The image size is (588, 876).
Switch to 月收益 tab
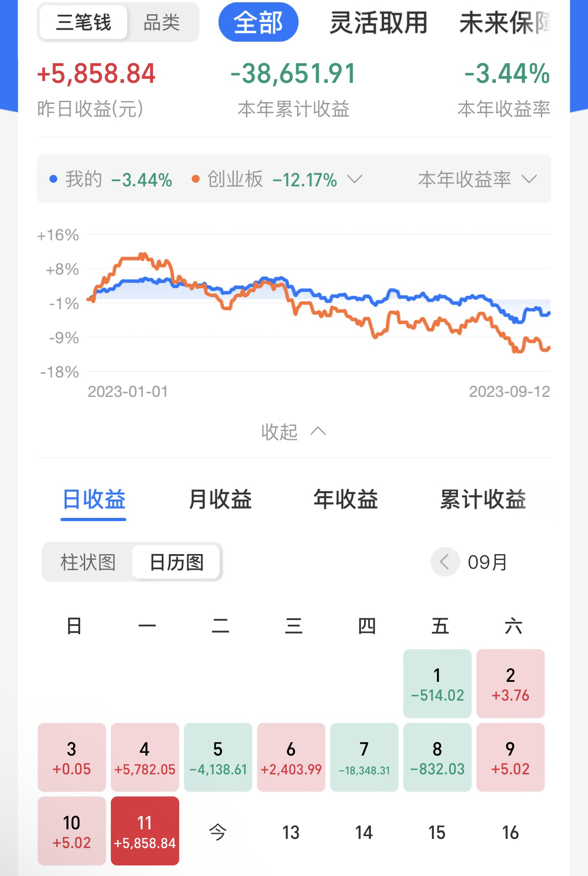pos(220,499)
